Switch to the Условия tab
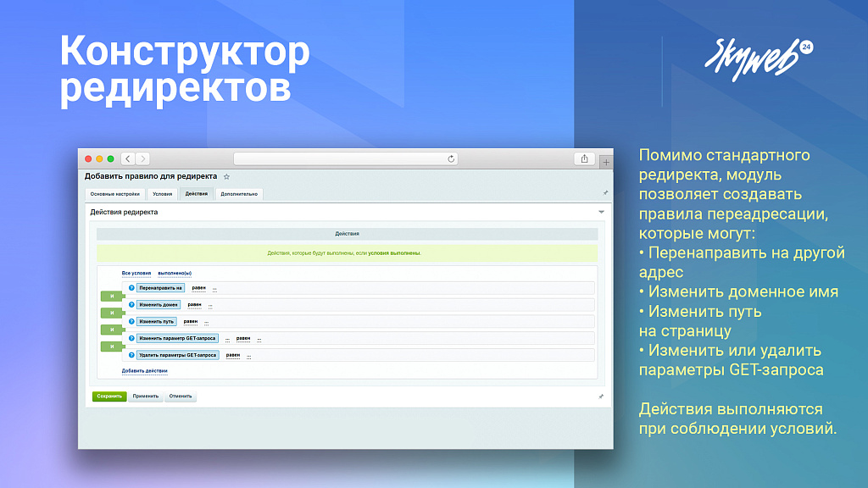 tap(163, 193)
